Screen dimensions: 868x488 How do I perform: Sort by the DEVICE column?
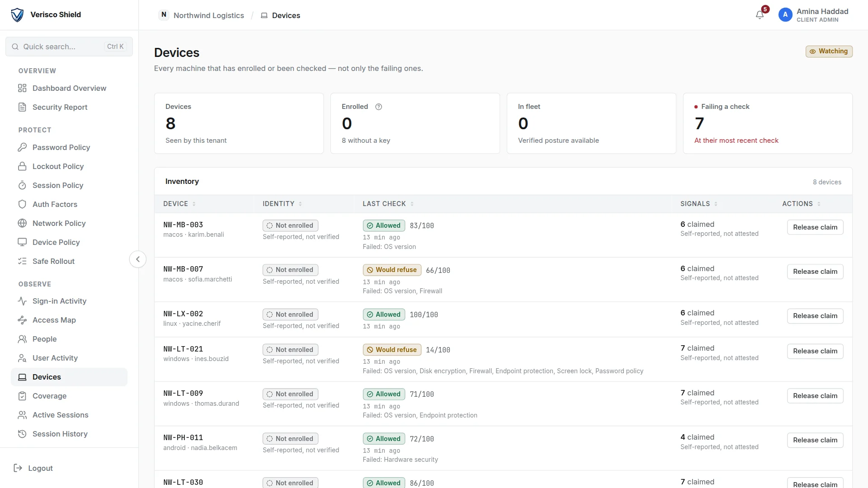(179, 204)
